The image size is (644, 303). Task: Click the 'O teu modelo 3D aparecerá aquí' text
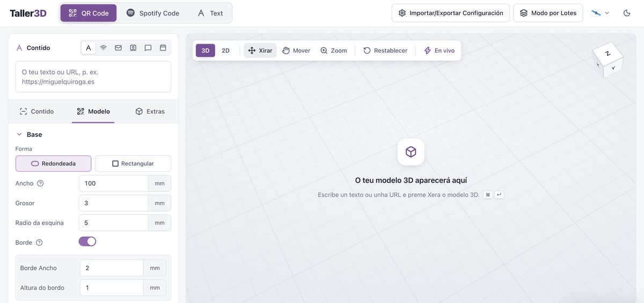[411, 181]
